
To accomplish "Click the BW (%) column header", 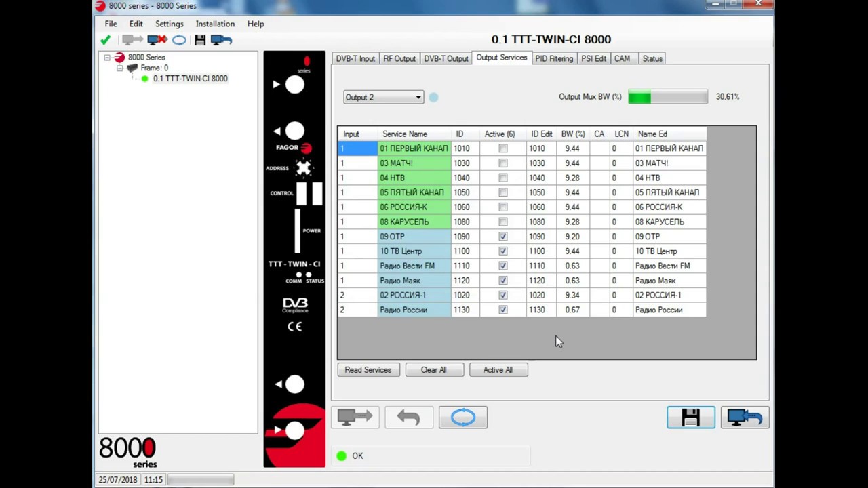I will 573,134.
